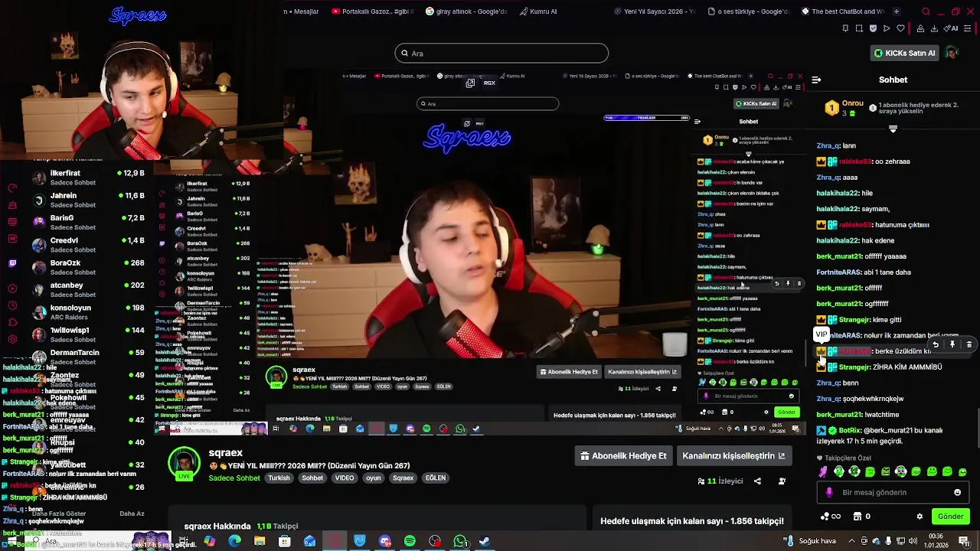
Task: Open the channel shop icon next to 0
Action: tap(857, 517)
